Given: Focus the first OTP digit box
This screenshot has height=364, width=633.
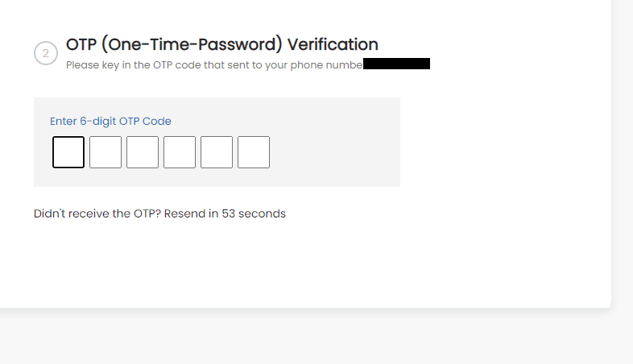Looking at the screenshot, I should [68, 152].
